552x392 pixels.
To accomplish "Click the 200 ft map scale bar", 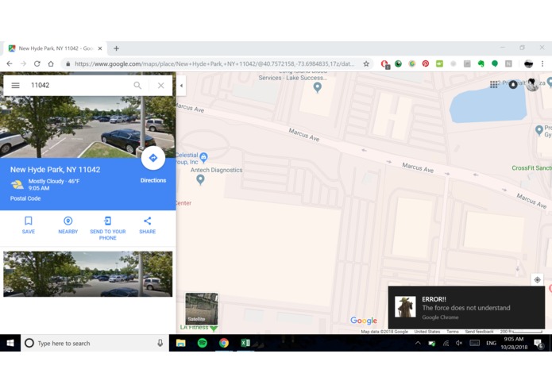I will pyautogui.click(x=521, y=332).
